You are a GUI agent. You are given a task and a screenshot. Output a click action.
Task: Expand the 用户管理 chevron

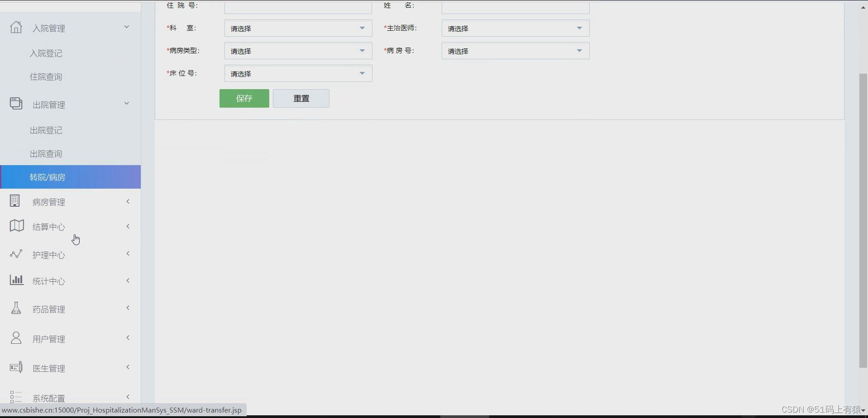pos(128,337)
